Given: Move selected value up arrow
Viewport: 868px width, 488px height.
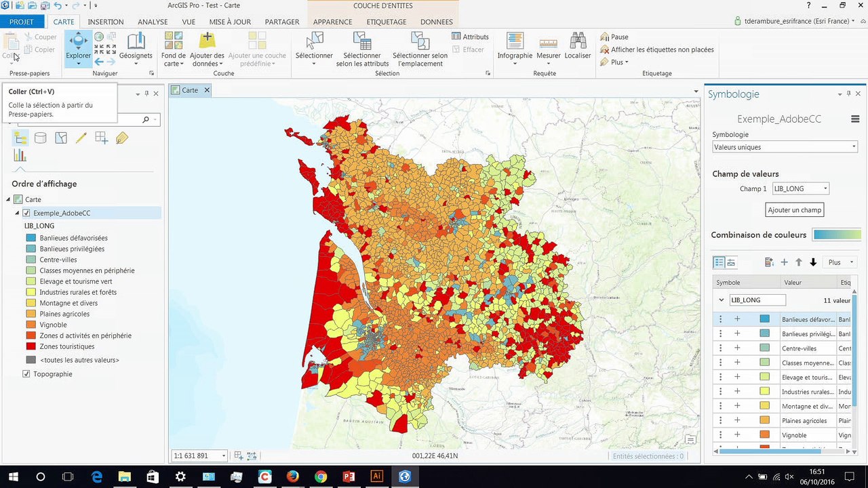Looking at the screenshot, I should coord(799,262).
